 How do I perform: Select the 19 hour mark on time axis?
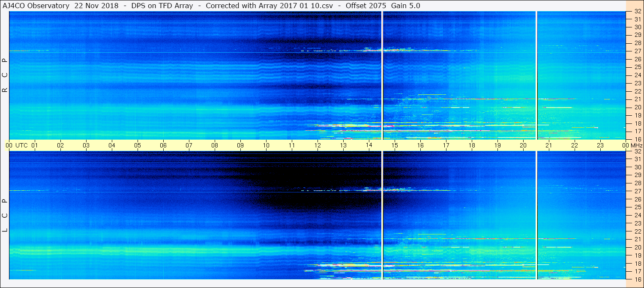[497, 145]
